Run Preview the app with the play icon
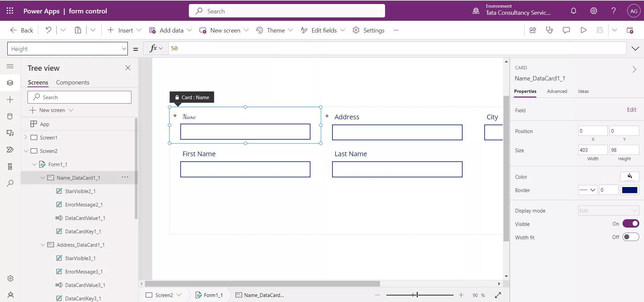Image resolution: width=644 pixels, height=302 pixels. tap(584, 30)
